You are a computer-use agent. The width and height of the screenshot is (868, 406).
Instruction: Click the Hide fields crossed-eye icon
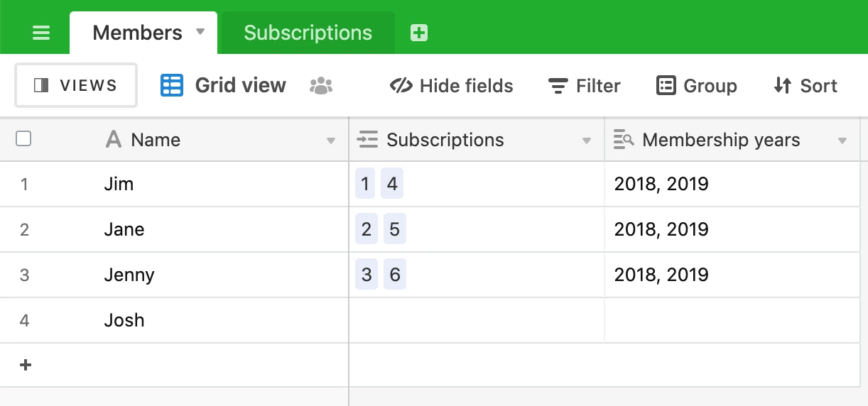401,86
